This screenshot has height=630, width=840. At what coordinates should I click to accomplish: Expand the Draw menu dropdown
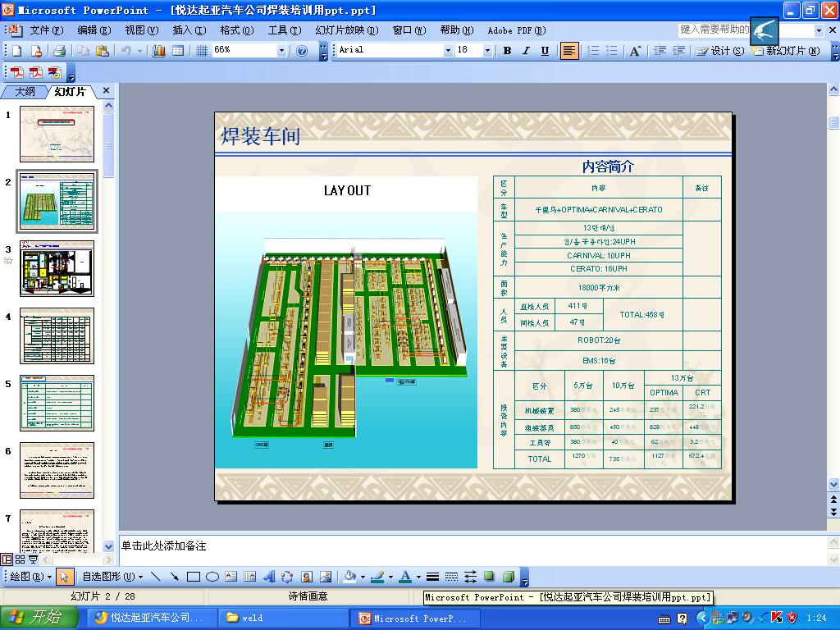30,577
